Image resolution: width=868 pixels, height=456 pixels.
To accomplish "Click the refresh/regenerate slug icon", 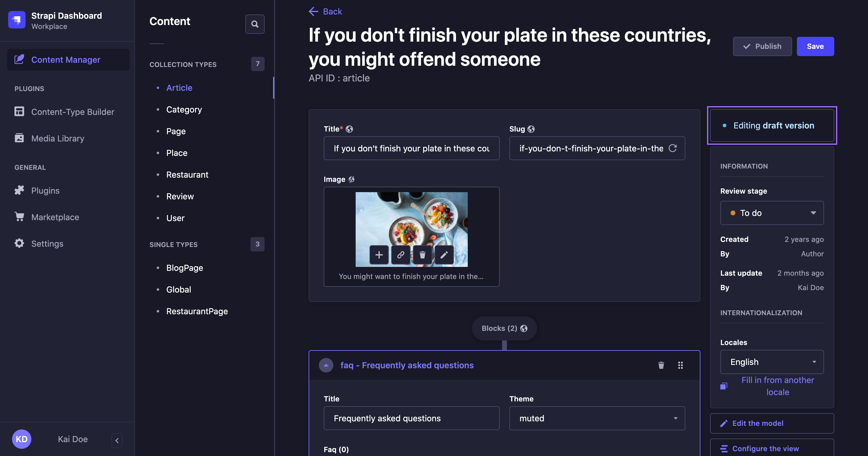I will [x=673, y=147].
